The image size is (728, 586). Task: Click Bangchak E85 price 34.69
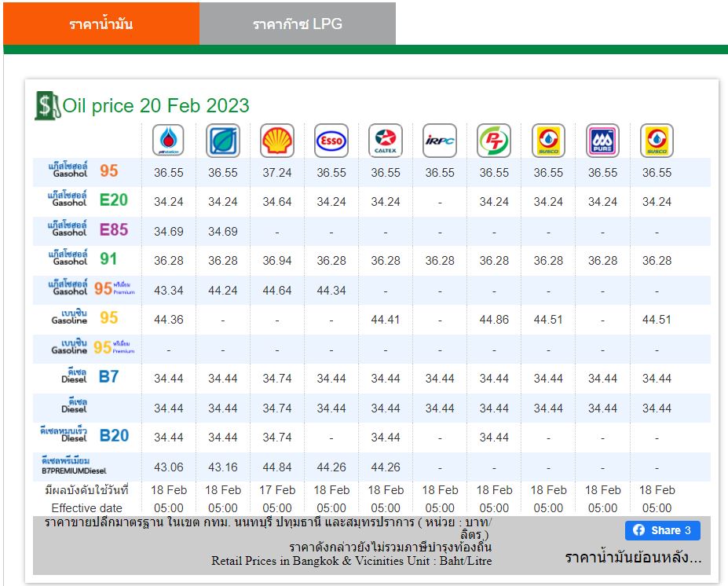pos(223,231)
